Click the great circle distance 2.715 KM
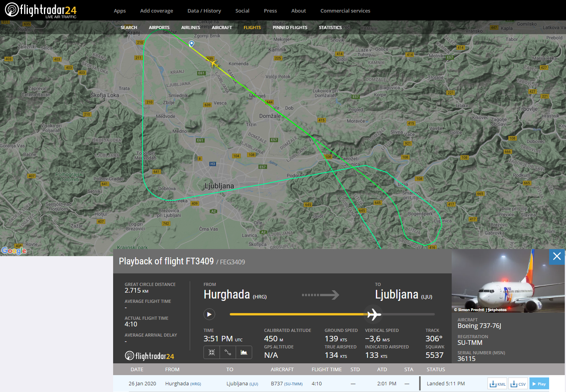 (136, 291)
